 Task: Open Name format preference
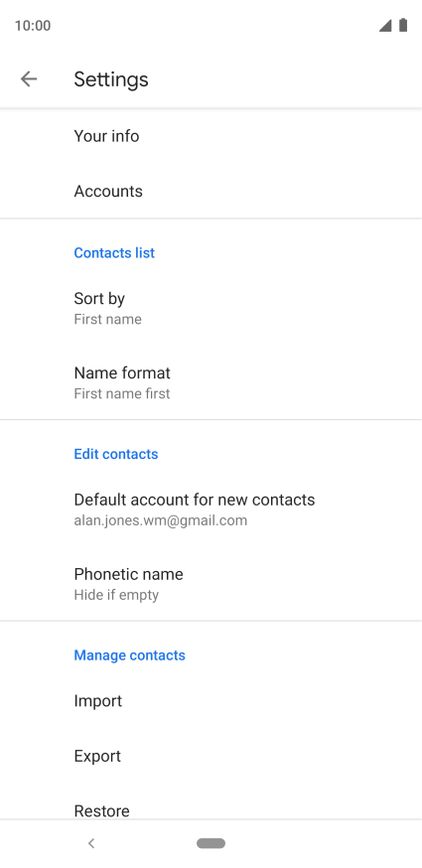(211, 382)
